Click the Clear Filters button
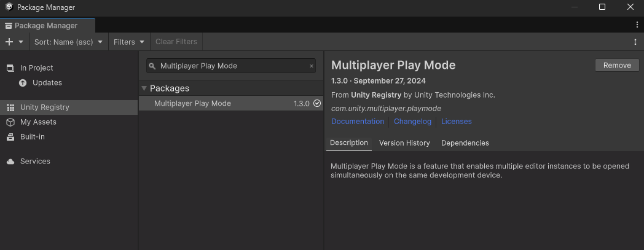 176,42
